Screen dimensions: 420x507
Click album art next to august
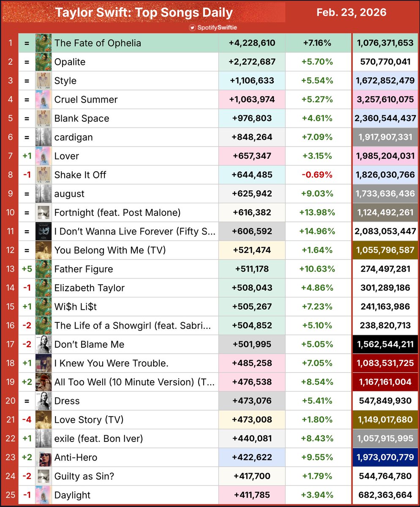click(x=44, y=194)
